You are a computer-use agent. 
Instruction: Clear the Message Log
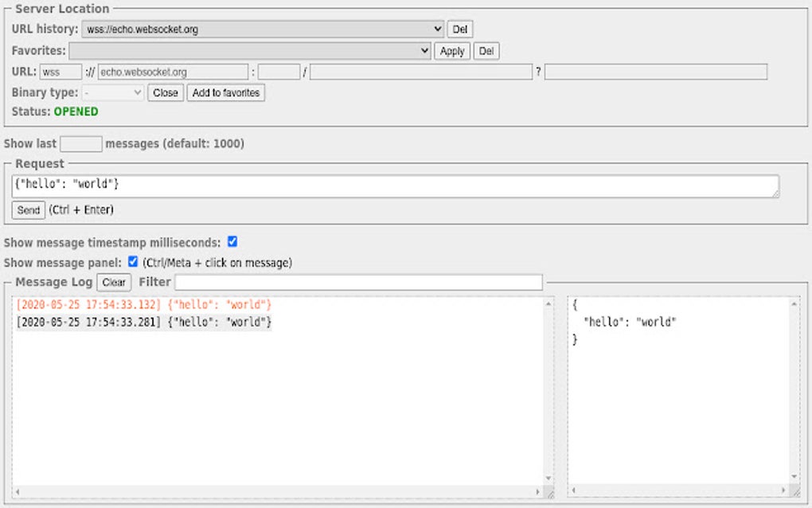[113, 282]
